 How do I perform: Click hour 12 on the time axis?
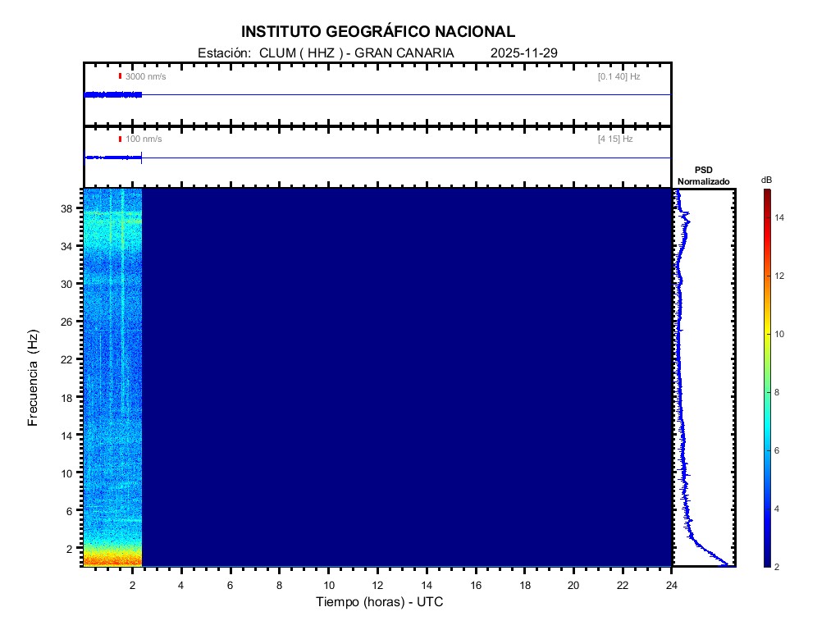[x=377, y=585]
